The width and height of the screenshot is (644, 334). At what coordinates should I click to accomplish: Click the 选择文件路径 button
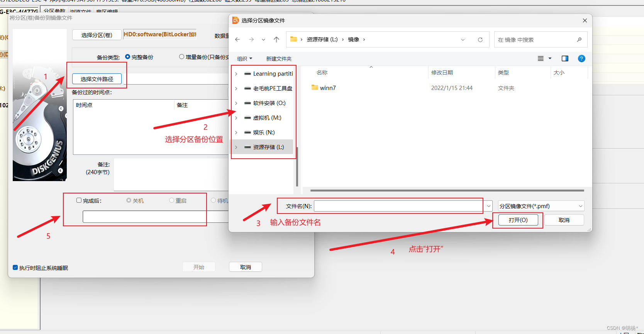(x=97, y=79)
